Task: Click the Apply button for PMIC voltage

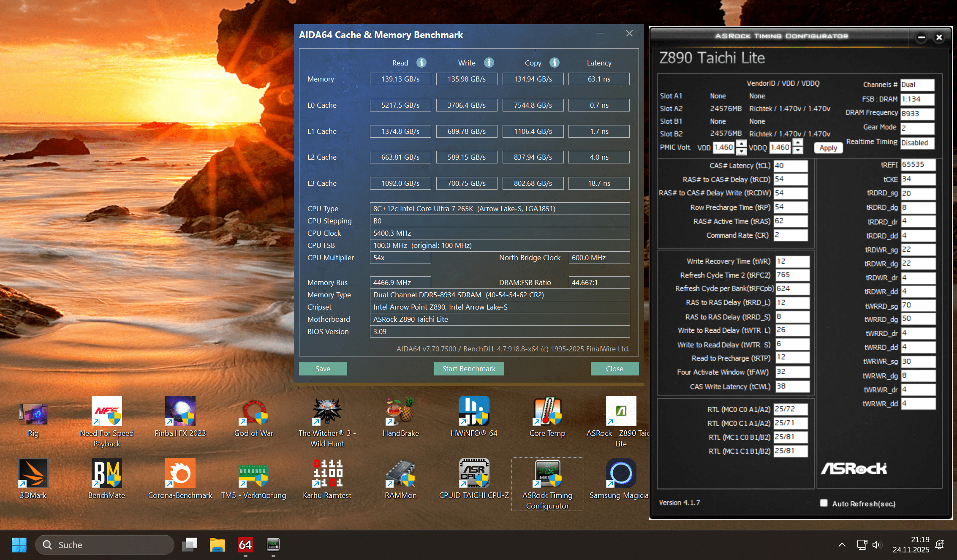Action: coord(828,148)
